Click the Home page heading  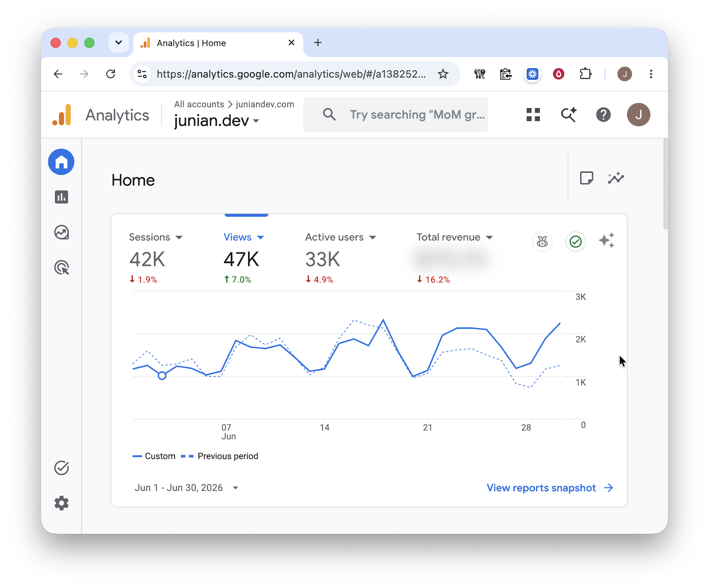tap(133, 180)
